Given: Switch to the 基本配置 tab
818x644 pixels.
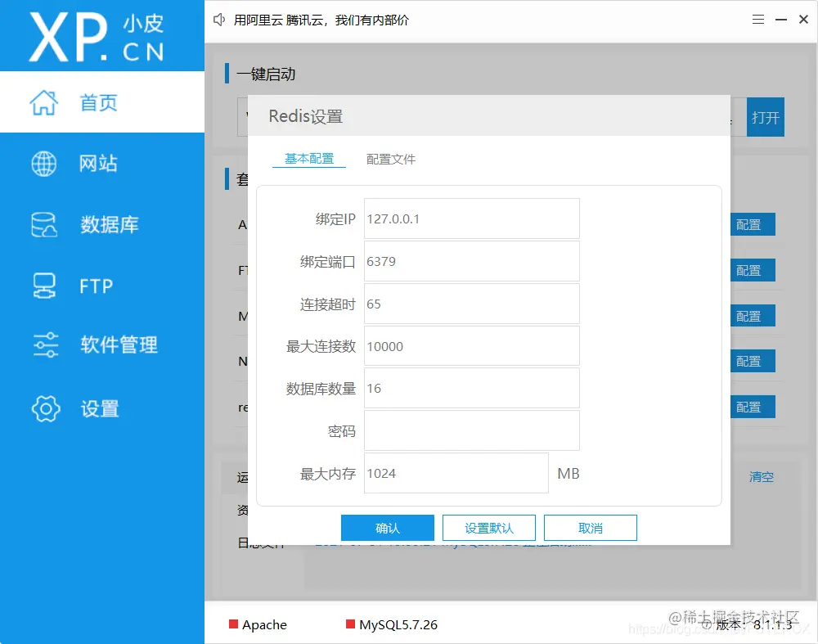Looking at the screenshot, I should [x=309, y=159].
